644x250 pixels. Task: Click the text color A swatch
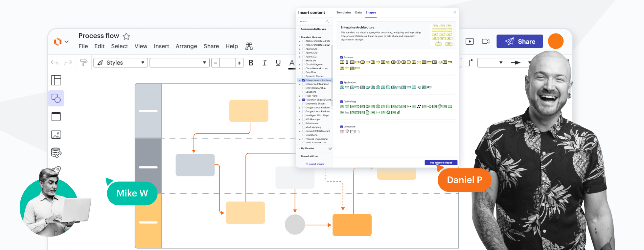coord(292,63)
